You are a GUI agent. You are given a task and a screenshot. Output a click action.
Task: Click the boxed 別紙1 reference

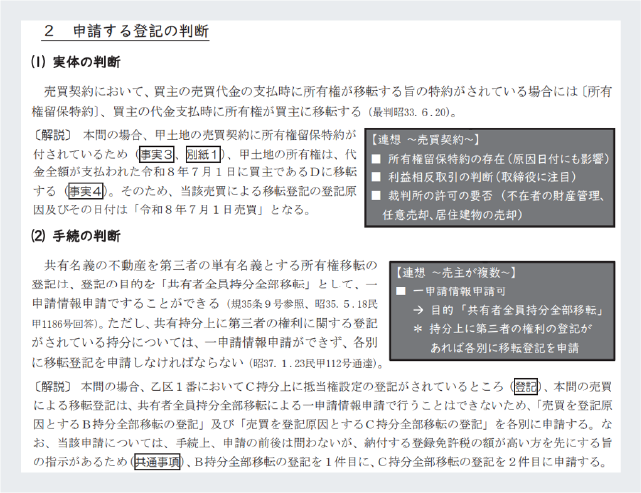click(x=204, y=154)
